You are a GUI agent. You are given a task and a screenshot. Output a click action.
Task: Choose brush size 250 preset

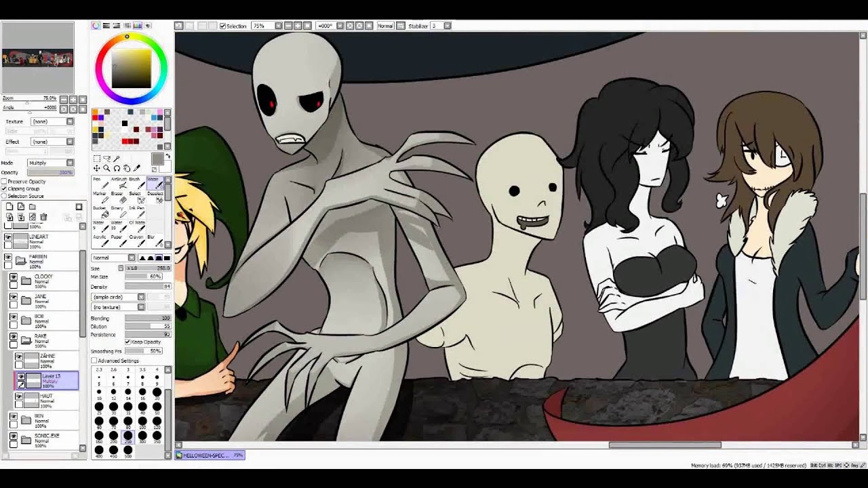(127, 437)
